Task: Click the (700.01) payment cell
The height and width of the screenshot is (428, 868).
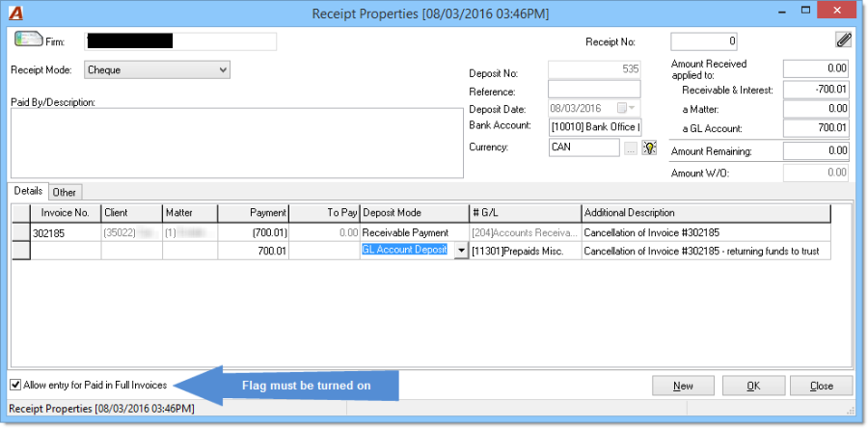Action: coord(254,233)
